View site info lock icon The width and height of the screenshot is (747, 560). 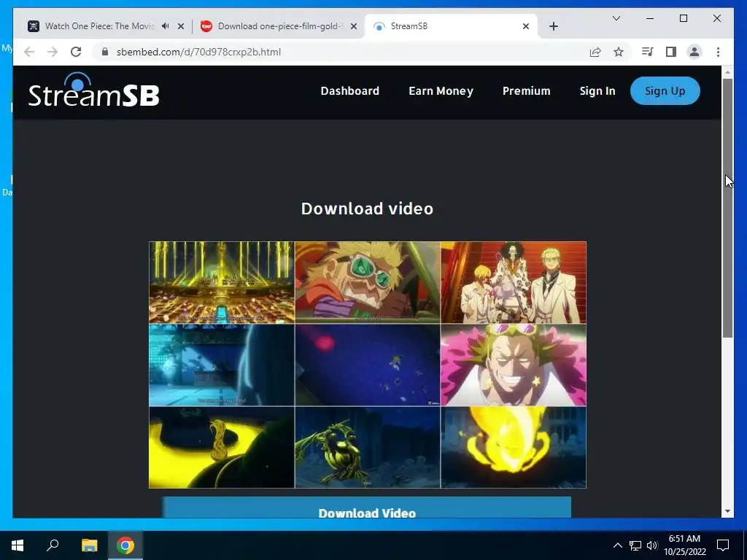click(x=105, y=52)
